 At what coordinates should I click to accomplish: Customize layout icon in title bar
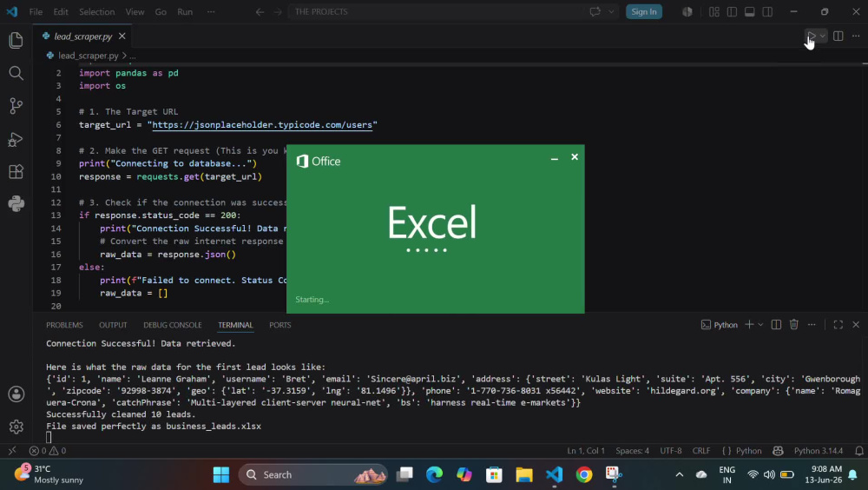click(x=714, y=11)
